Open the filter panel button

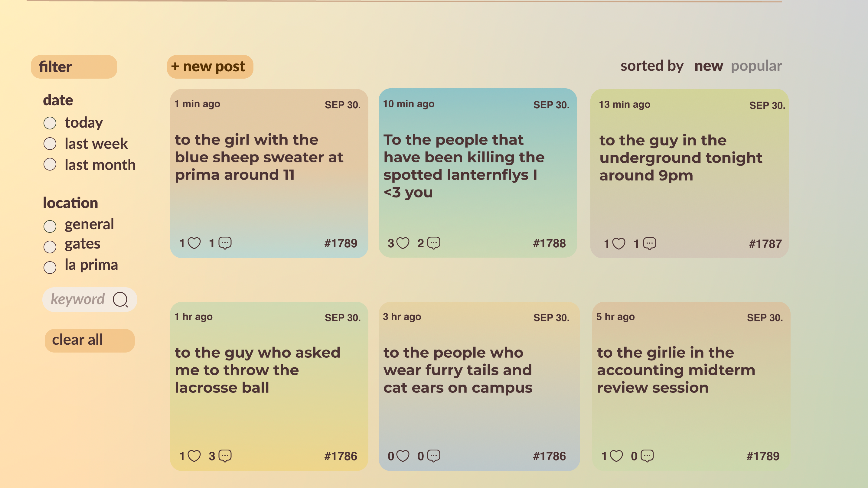(x=74, y=67)
